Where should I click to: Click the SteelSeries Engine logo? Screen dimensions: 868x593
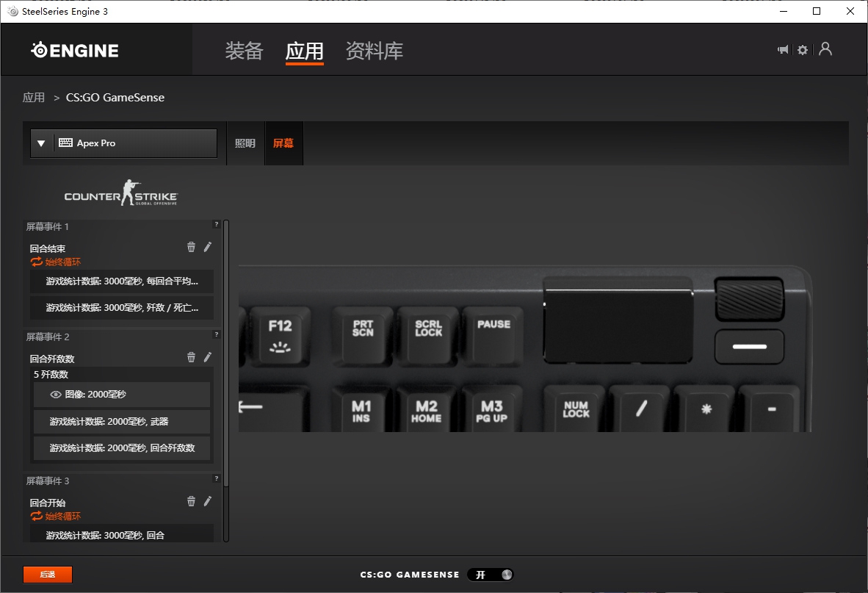tap(75, 51)
